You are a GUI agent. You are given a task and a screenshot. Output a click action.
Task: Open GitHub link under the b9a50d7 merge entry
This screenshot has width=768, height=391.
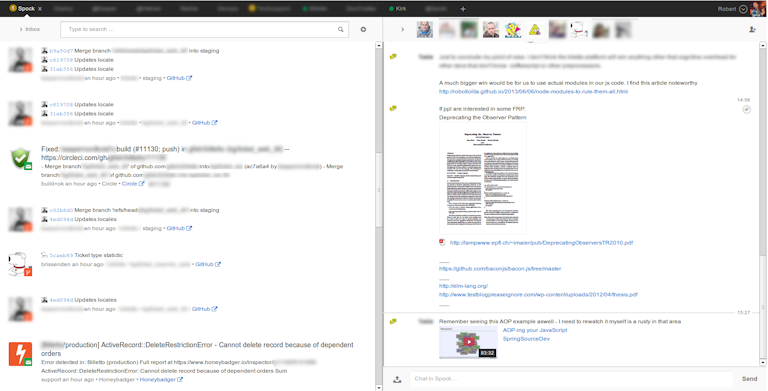click(x=179, y=78)
